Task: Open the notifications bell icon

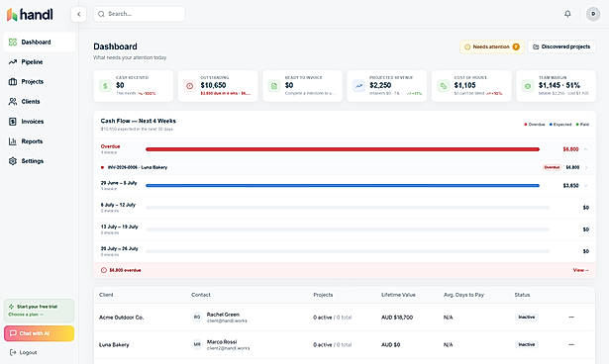Action: pyautogui.click(x=567, y=14)
